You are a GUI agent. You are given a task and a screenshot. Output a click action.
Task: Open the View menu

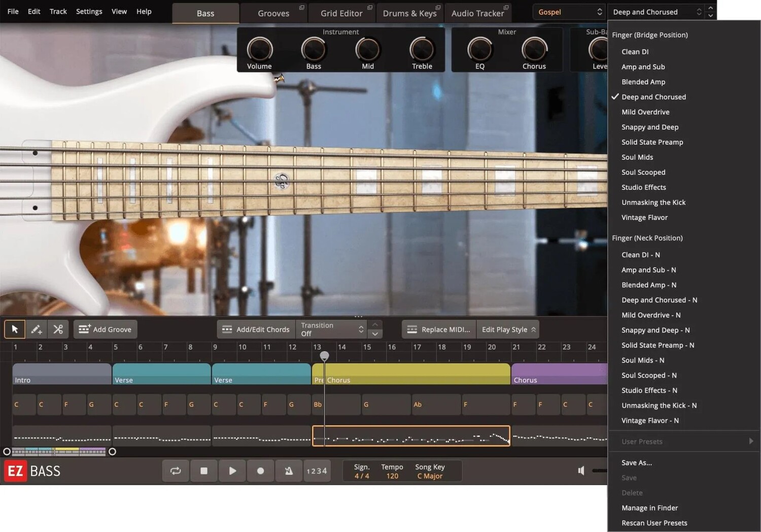tap(119, 11)
